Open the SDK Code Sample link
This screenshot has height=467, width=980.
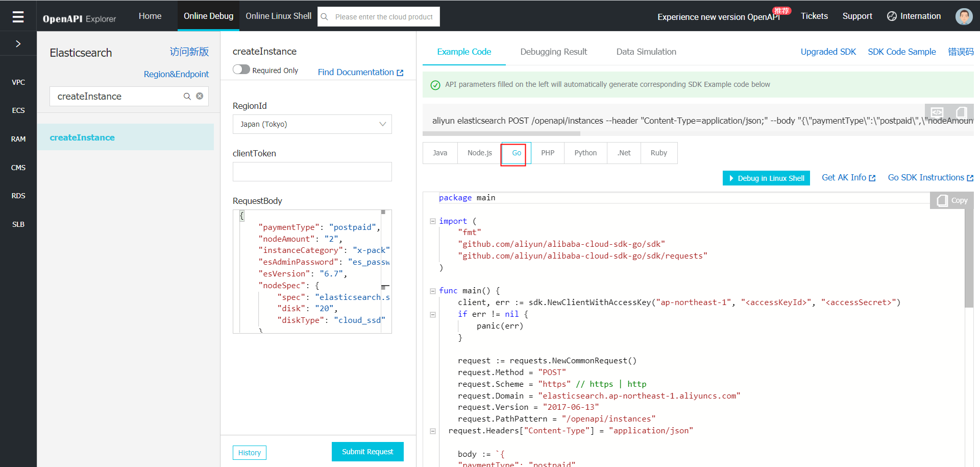(x=902, y=52)
